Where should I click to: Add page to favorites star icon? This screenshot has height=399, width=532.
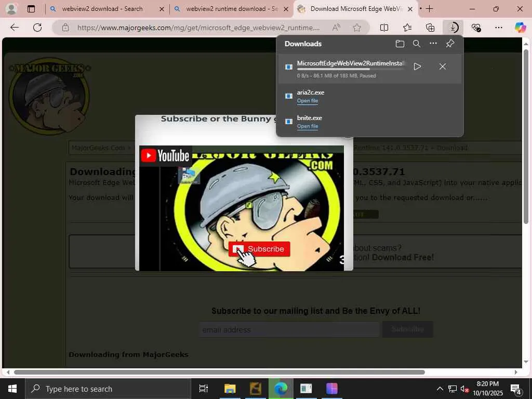[356, 28]
